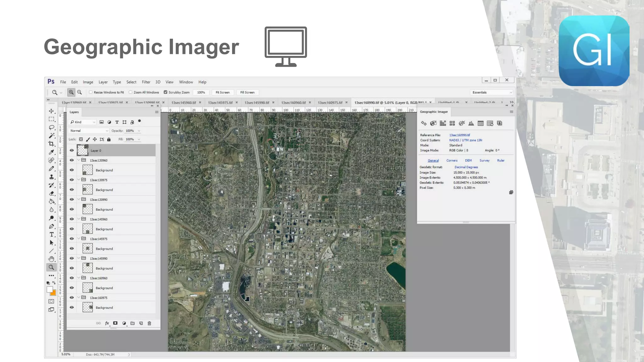The height and width of the screenshot is (362, 644).
Task: Click the lock all icon in Layers
Action: [x=109, y=140]
